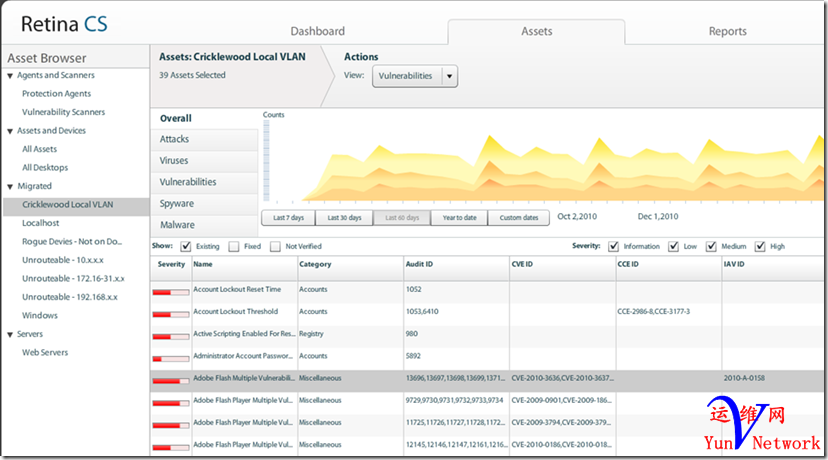Click severity bar for Account Lockout Threshold
The image size is (828, 460).
tap(169, 312)
